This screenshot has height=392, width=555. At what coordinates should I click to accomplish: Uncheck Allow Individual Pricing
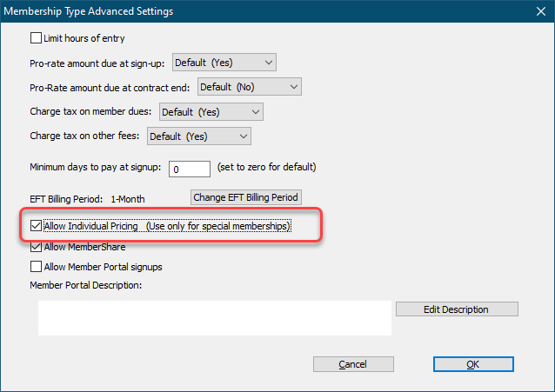coord(37,226)
